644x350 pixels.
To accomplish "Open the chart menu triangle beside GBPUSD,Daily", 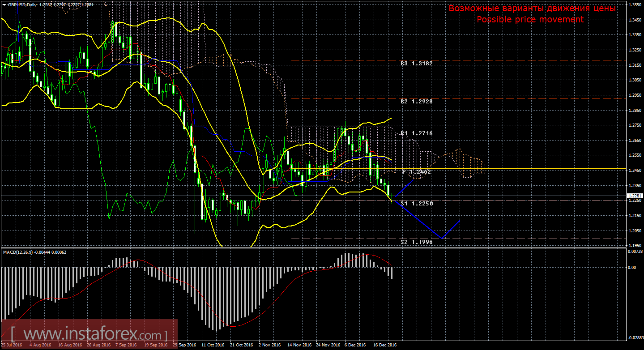I will pos(4,4).
